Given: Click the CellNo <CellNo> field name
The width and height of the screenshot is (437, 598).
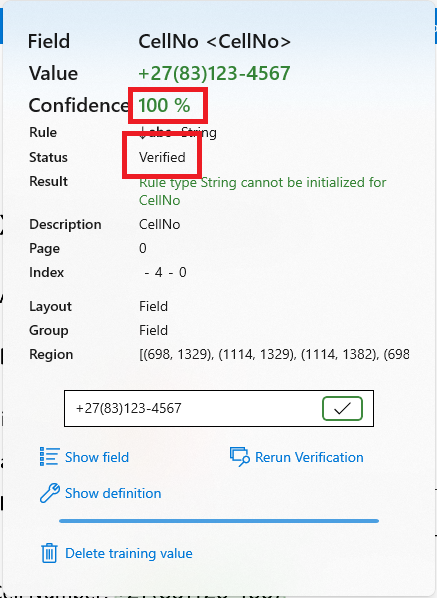Looking at the screenshot, I should (214, 41).
